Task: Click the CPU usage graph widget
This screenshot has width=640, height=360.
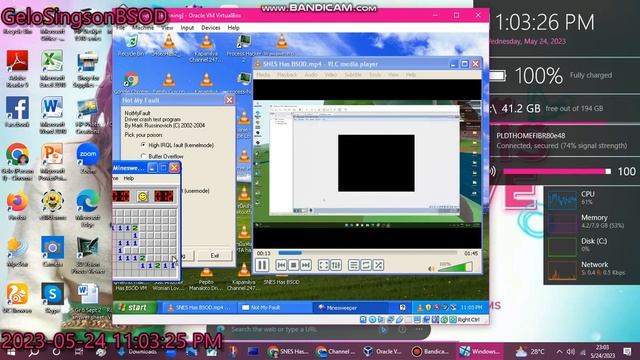Action: pos(562,200)
